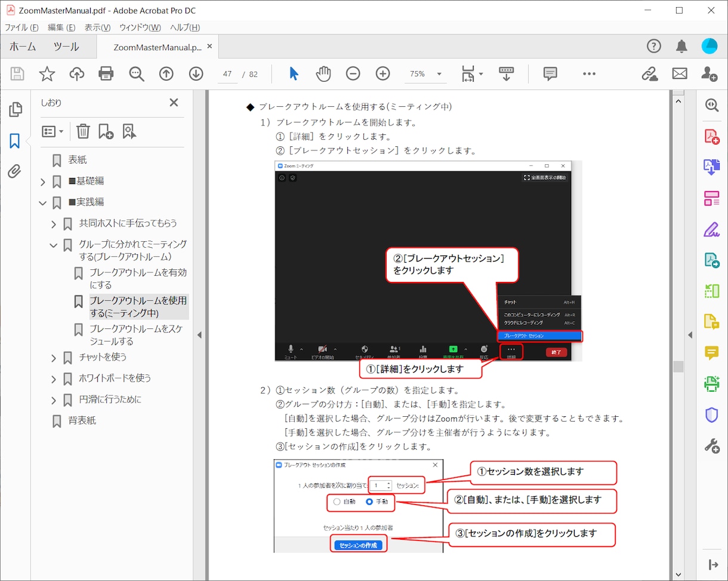Share link to file icon

tap(649, 73)
